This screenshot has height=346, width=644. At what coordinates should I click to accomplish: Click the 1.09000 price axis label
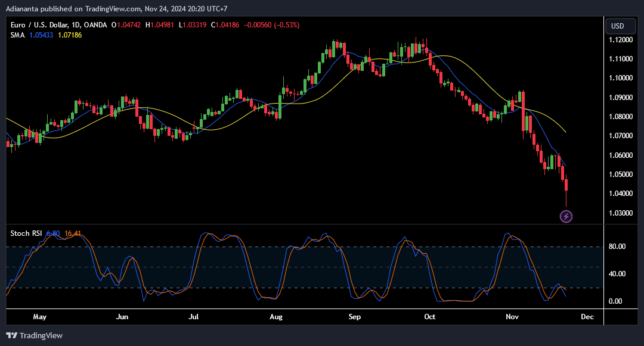(x=621, y=98)
